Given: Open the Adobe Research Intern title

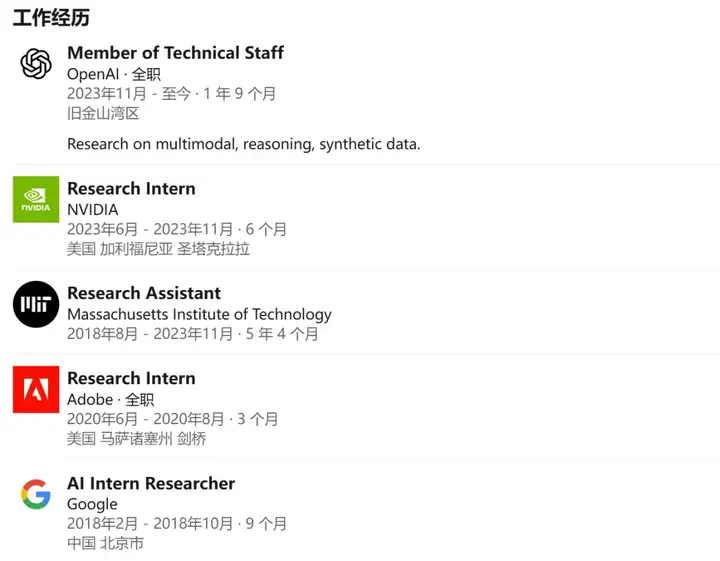Looking at the screenshot, I should [x=131, y=378].
